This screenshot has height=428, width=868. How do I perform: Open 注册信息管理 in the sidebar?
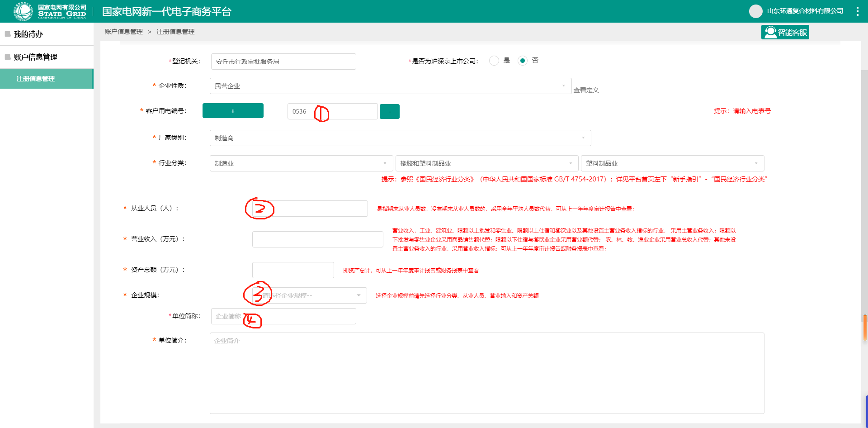[x=36, y=79]
